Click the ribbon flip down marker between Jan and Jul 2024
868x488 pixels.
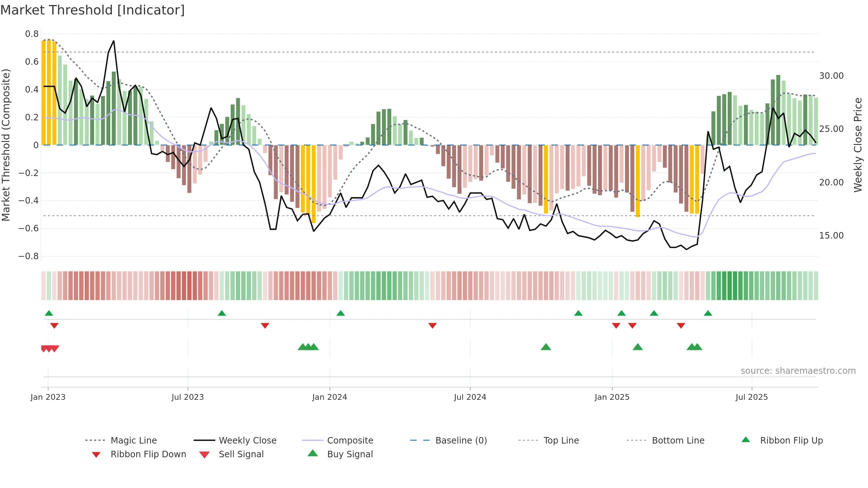pyautogui.click(x=433, y=326)
